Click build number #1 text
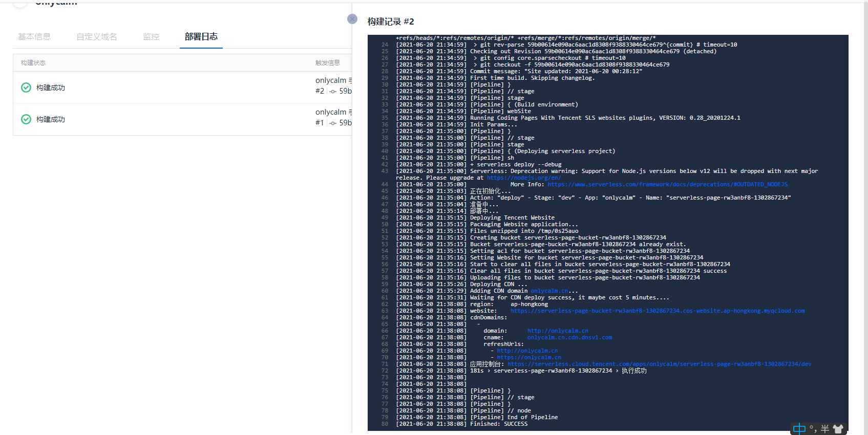The image size is (868, 435). pyautogui.click(x=320, y=123)
